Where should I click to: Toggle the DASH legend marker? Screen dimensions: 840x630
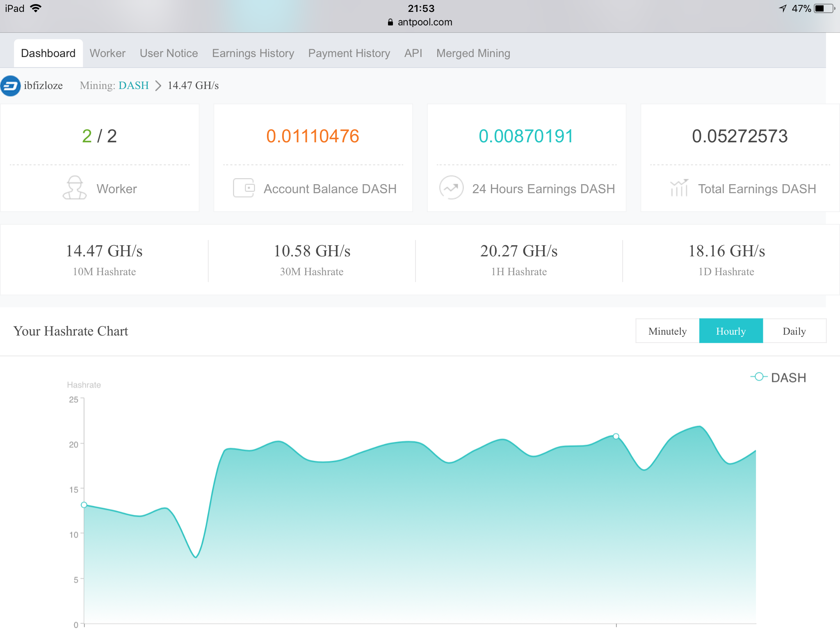pyautogui.click(x=759, y=377)
